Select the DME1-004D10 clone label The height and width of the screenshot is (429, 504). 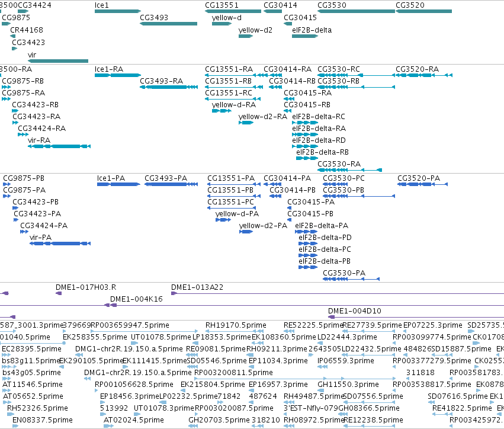(x=355, y=311)
